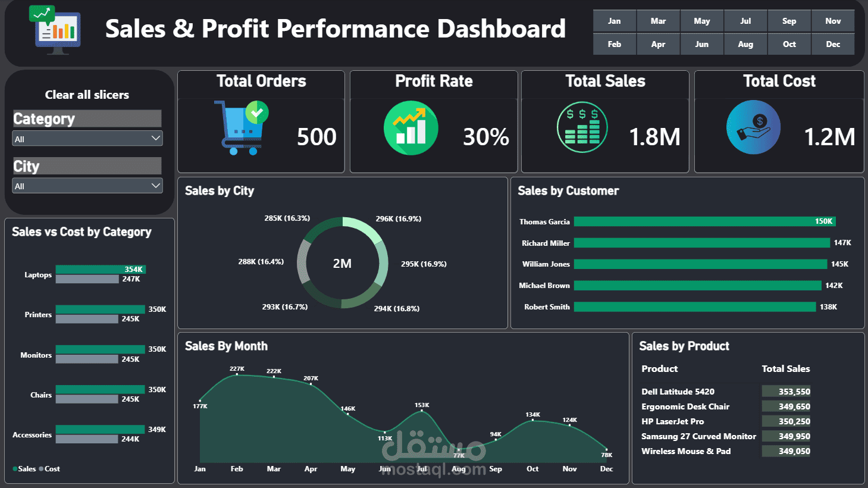This screenshot has height=488, width=868.
Task: Click the 2M donut center total
Action: click(342, 263)
